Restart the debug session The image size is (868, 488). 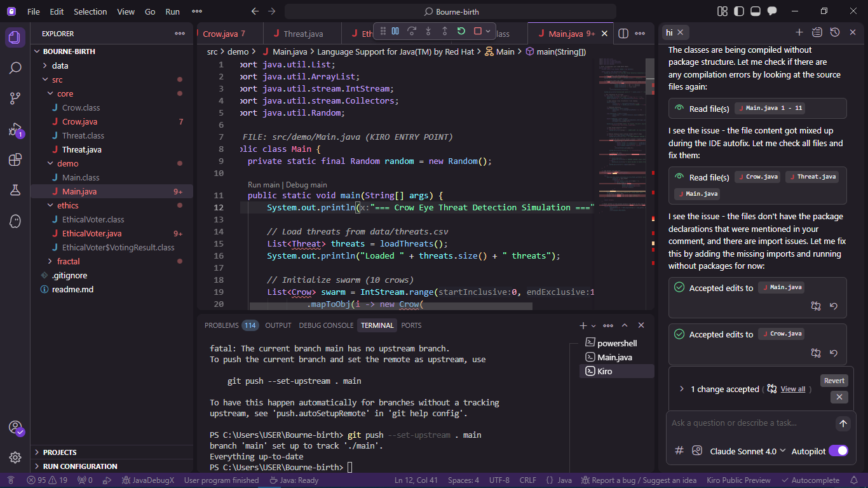[461, 31]
